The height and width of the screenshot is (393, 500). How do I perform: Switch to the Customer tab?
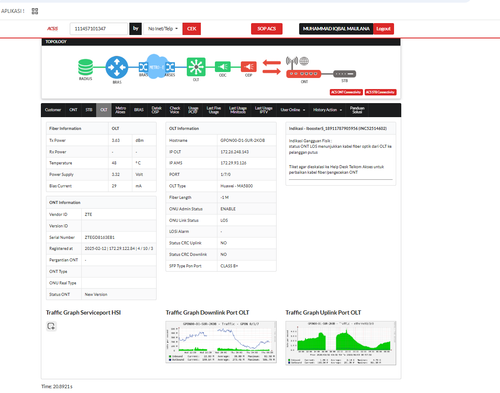click(x=53, y=110)
